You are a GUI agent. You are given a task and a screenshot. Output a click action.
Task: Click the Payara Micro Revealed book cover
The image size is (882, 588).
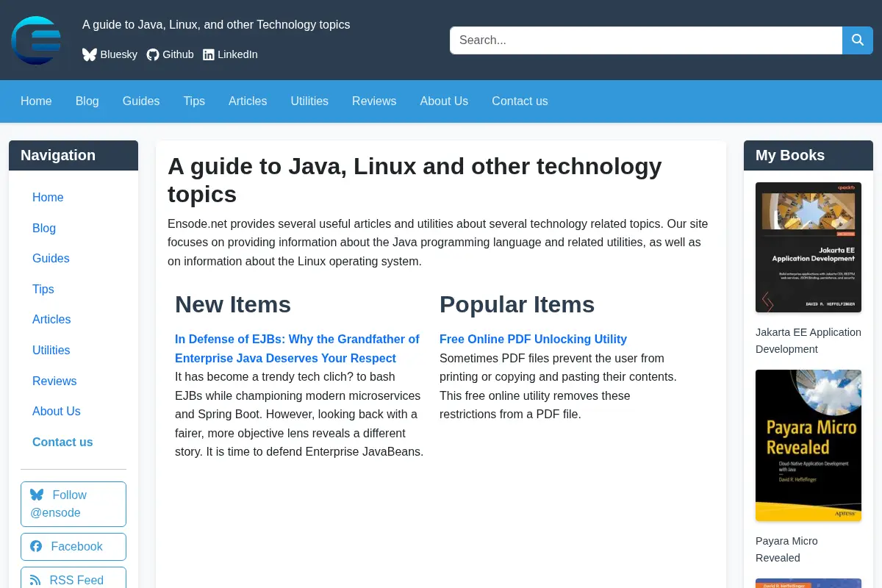click(808, 445)
